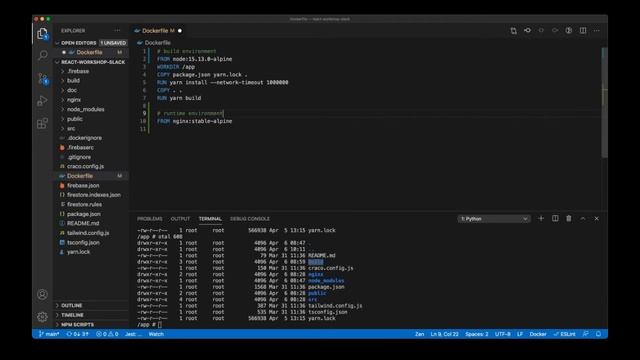Screen dimensions: 640x360
Task: Click Watch in status bar
Action: click(x=156, y=334)
